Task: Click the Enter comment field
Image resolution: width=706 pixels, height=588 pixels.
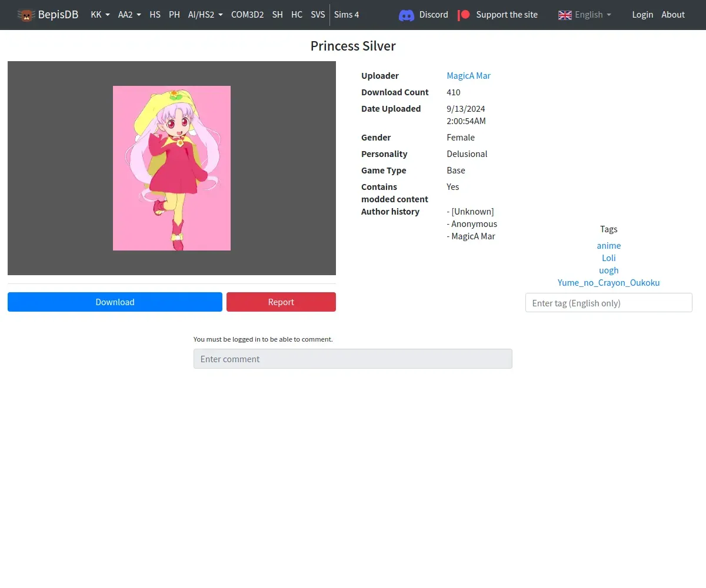Action: pyautogui.click(x=353, y=359)
